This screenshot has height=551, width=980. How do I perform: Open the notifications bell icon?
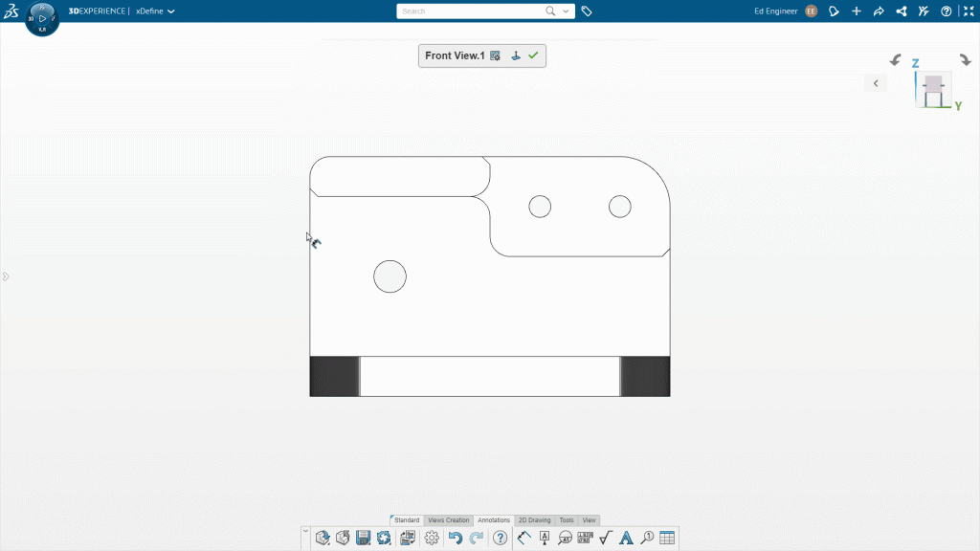coord(834,11)
